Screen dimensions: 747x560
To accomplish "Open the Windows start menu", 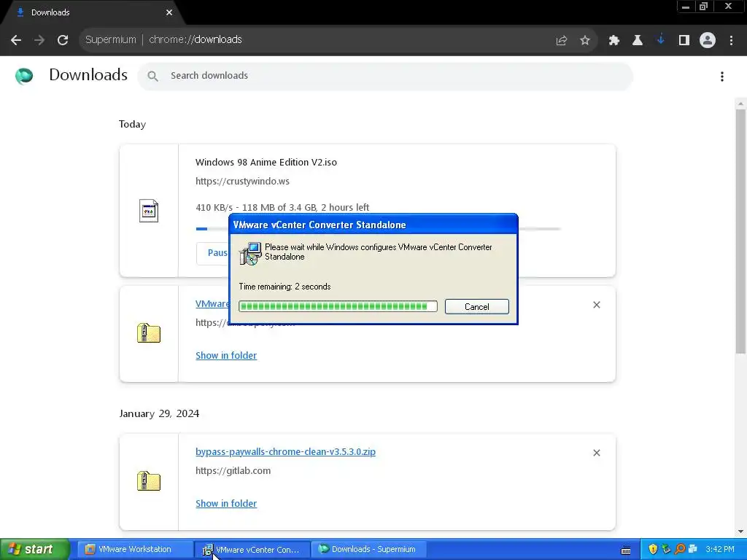I will point(34,549).
